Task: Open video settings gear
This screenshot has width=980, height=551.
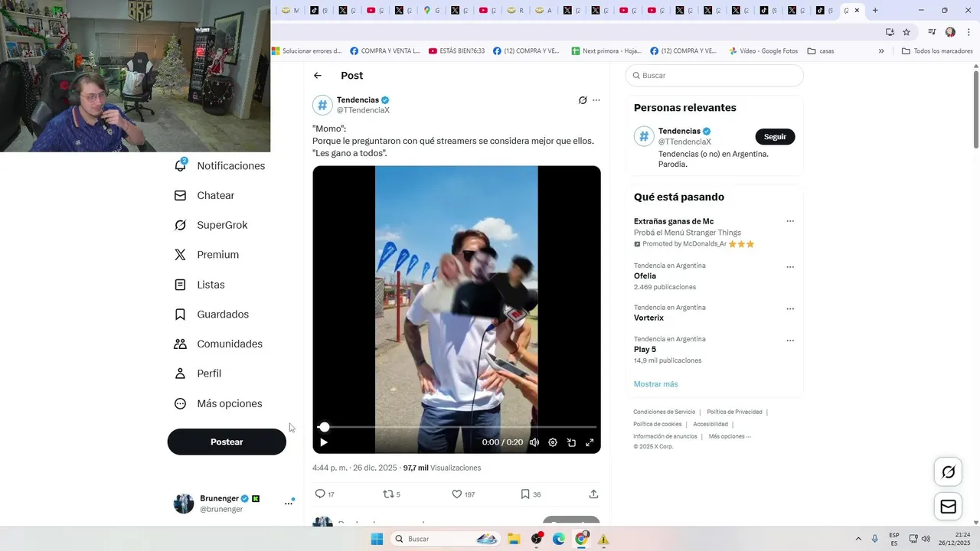Action: click(553, 442)
